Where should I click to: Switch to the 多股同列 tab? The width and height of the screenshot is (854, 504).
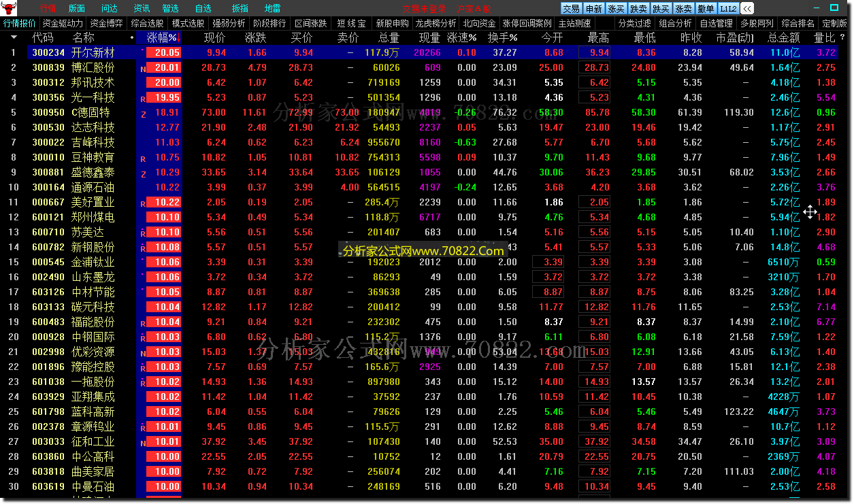757,23
